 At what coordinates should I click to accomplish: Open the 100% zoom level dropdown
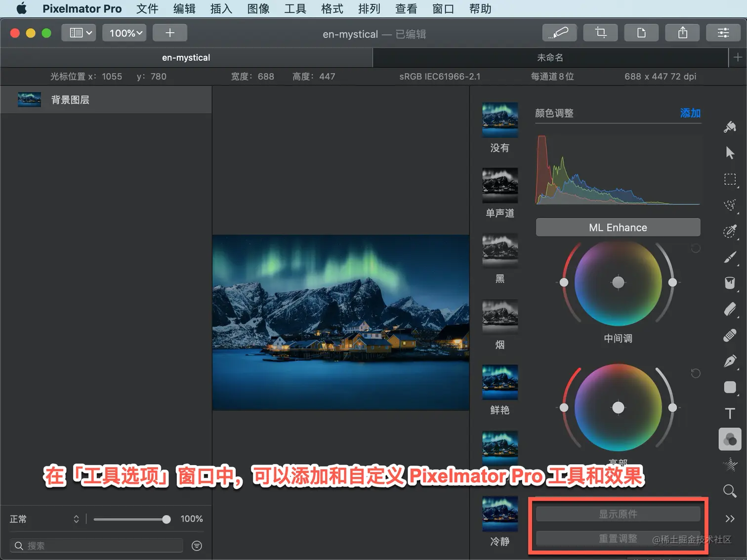pyautogui.click(x=124, y=33)
